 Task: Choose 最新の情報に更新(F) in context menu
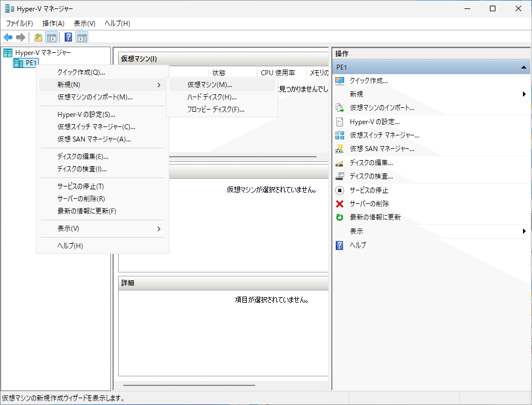(x=102, y=211)
